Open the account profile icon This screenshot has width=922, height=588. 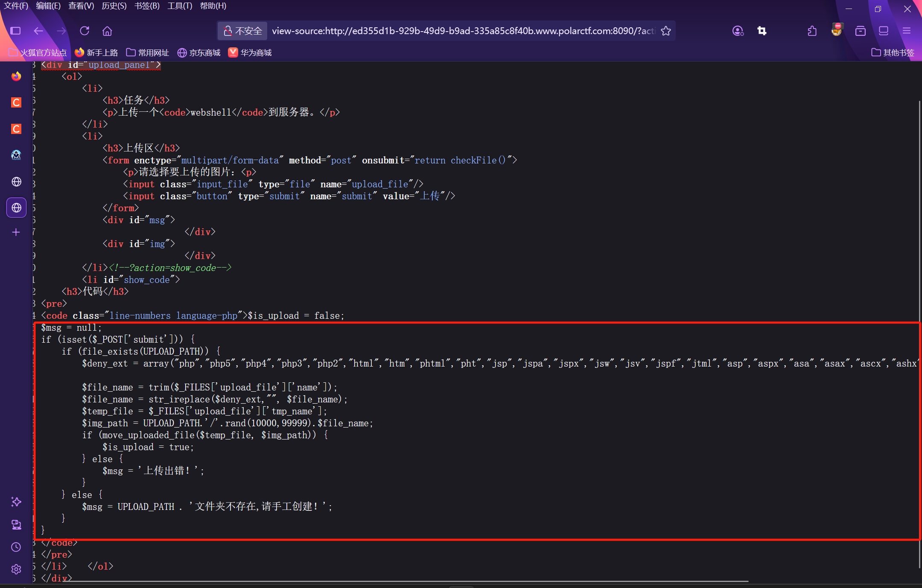click(738, 31)
